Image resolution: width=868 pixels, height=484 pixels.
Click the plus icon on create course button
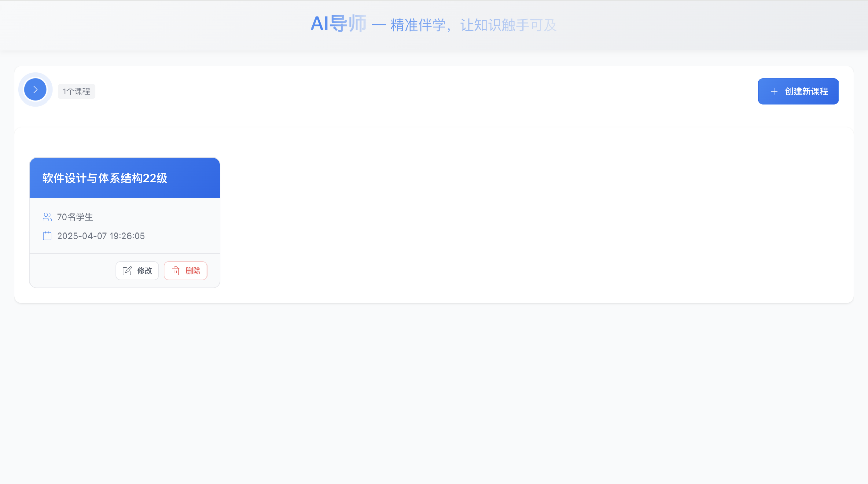(x=774, y=91)
